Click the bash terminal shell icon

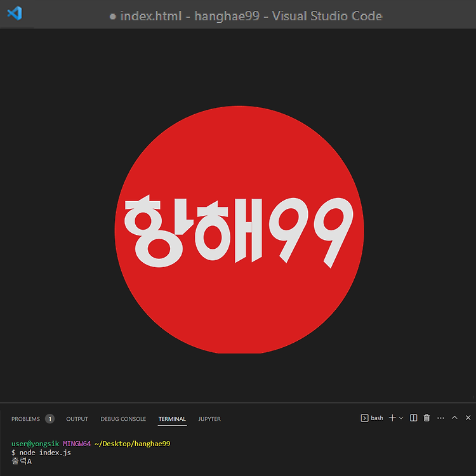pyautogui.click(x=364, y=418)
